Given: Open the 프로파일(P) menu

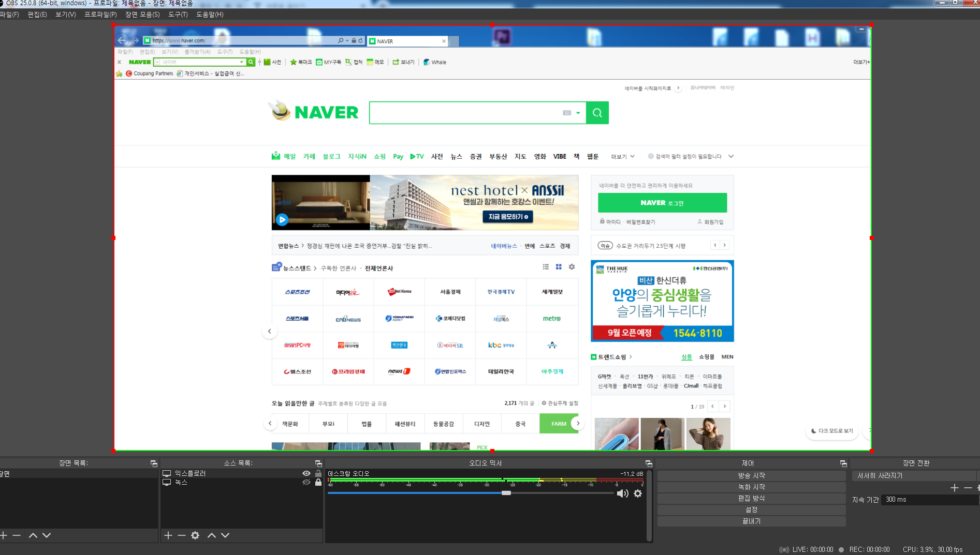Looking at the screenshot, I should coord(100,14).
